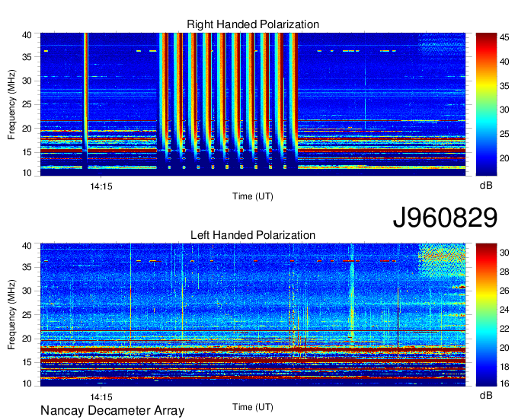Click the upper plot's 'Frequency (MHz)' axis label
This screenshot has height=420, width=518.
pyautogui.click(x=11, y=104)
